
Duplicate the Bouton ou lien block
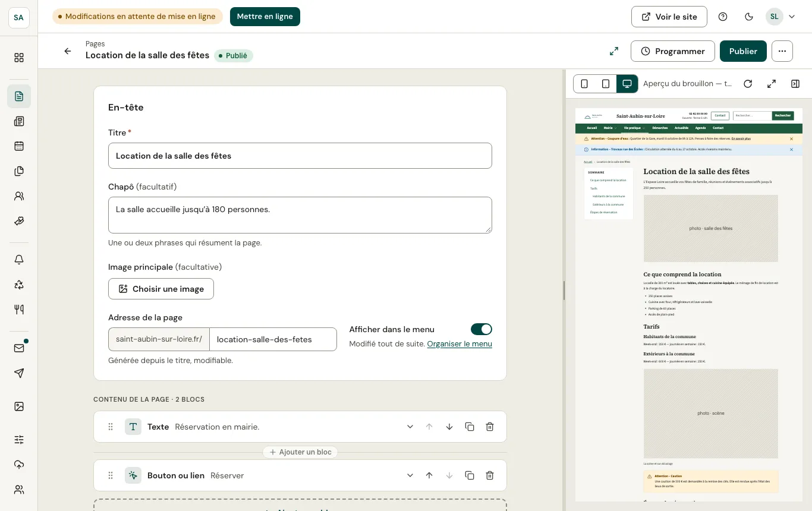pos(470,475)
